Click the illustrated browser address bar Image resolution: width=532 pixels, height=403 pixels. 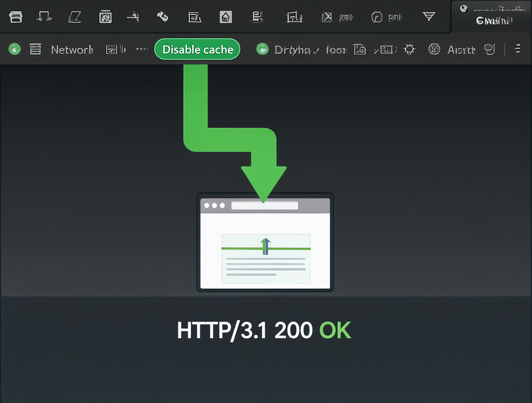point(265,206)
